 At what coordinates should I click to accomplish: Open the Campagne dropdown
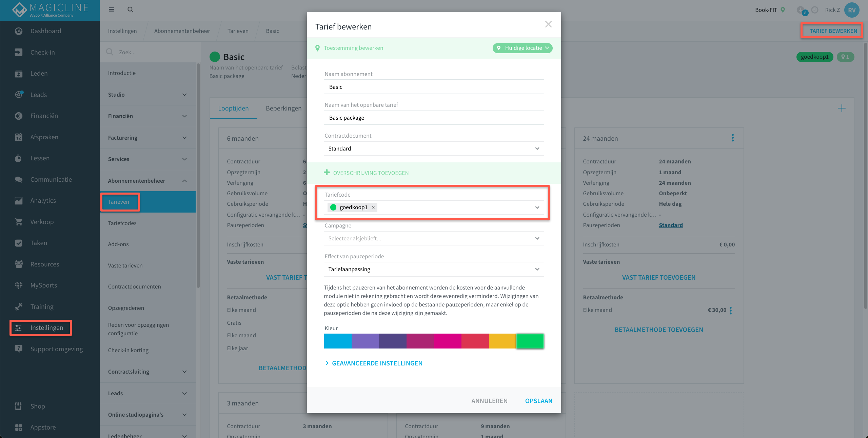pos(434,238)
